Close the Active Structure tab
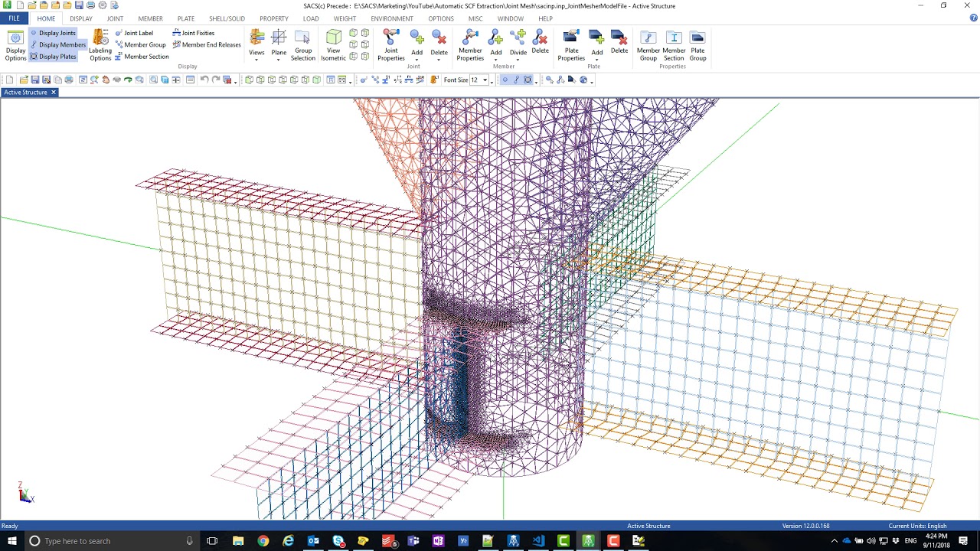 pyautogui.click(x=54, y=93)
